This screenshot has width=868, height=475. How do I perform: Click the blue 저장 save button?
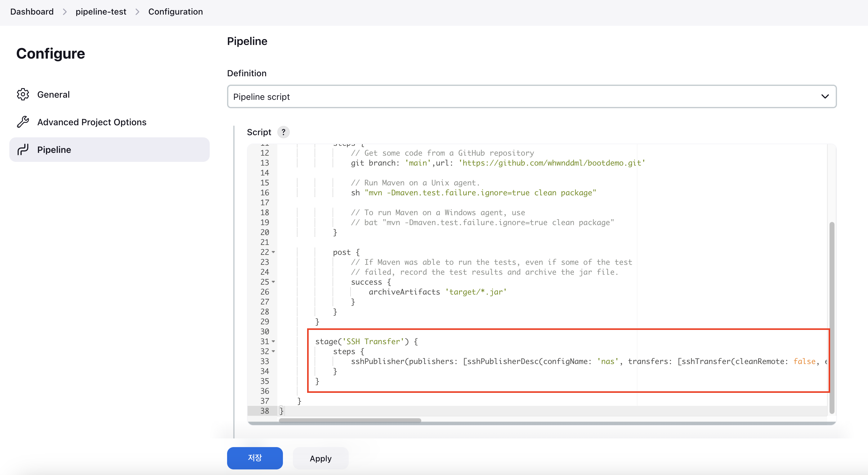pos(255,458)
